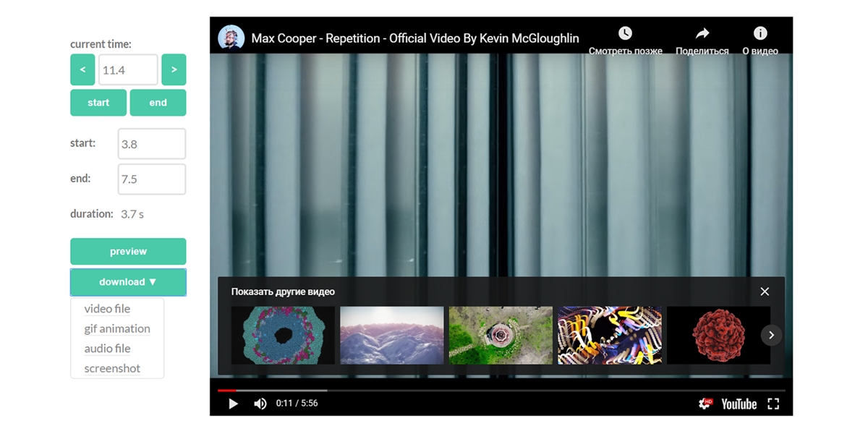Focus the start field showing 3.8
The width and height of the screenshot is (868, 434).
152,144
